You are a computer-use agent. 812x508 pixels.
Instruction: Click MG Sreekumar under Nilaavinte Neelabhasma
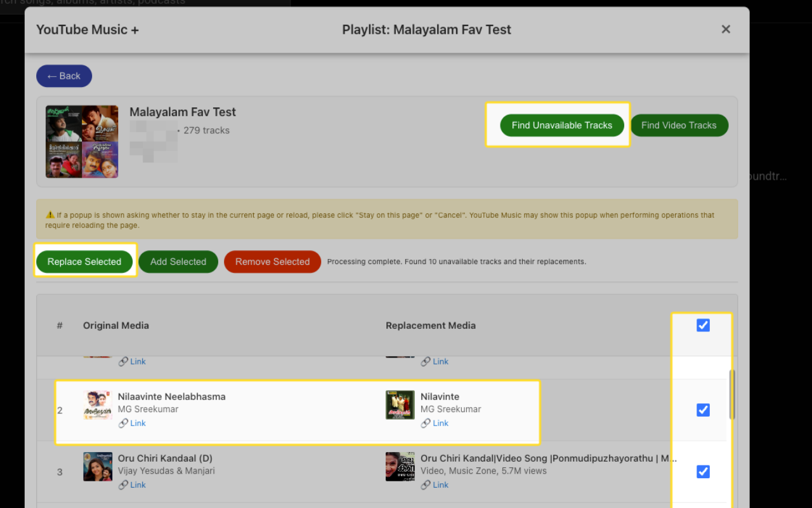[148, 409]
